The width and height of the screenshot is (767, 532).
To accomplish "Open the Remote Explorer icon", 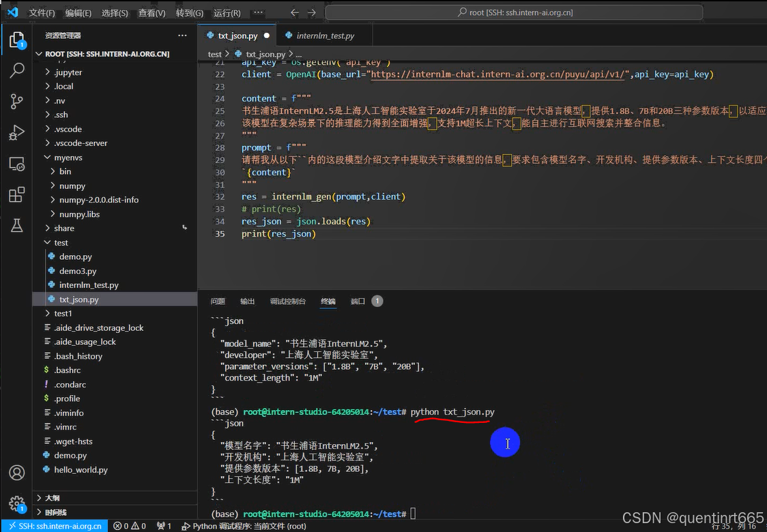I will point(16,164).
